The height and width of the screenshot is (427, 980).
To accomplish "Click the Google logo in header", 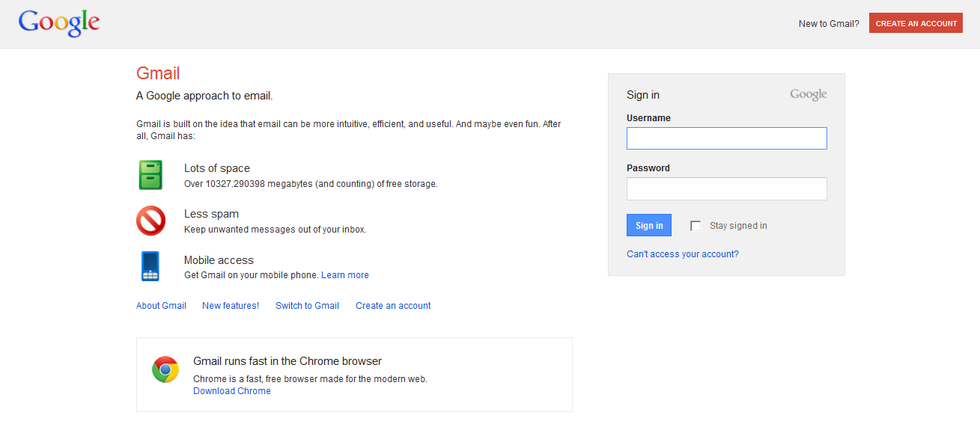I will [x=59, y=23].
